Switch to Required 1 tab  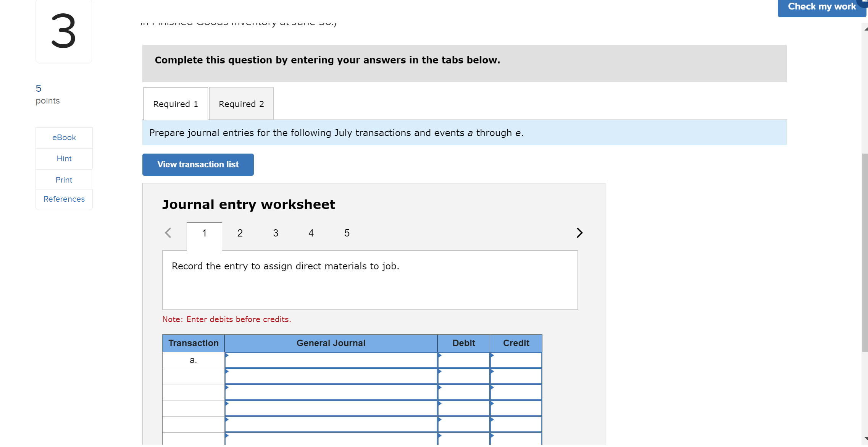pyautogui.click(x=176, y=104)
